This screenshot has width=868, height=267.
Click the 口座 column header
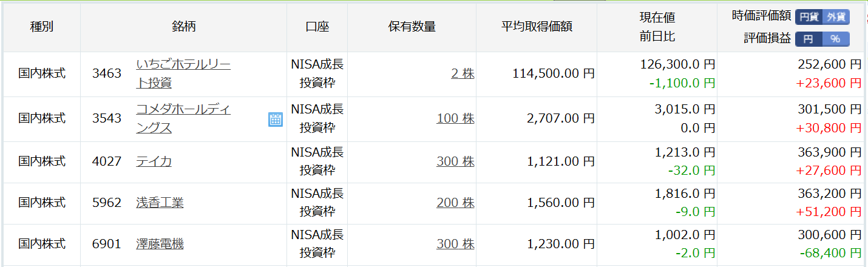pyautogui.click(x=317, y=27)
